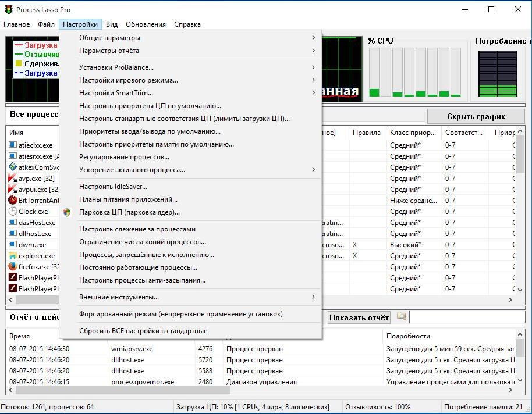Click process list vertical scrollbar down arrow
The height and width of the screenshot is (414, 532).
point(520,290)
